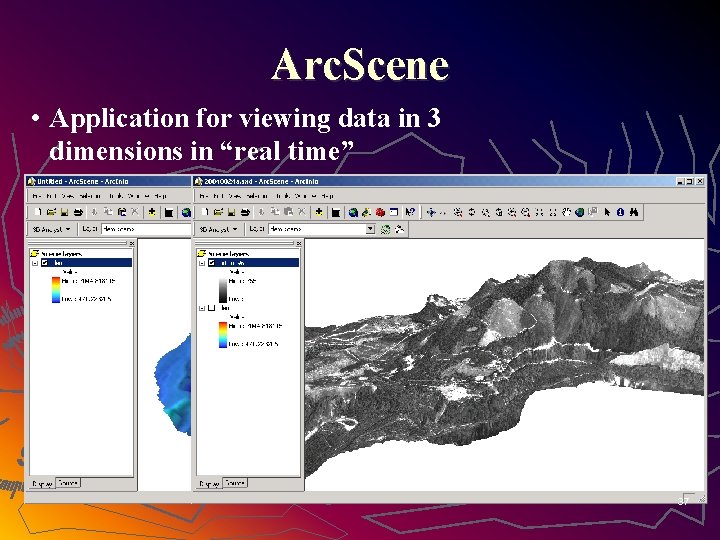Screen dimensions: 720x540
Task: Open red toolbox icon in right window
Action: [380, 212]
